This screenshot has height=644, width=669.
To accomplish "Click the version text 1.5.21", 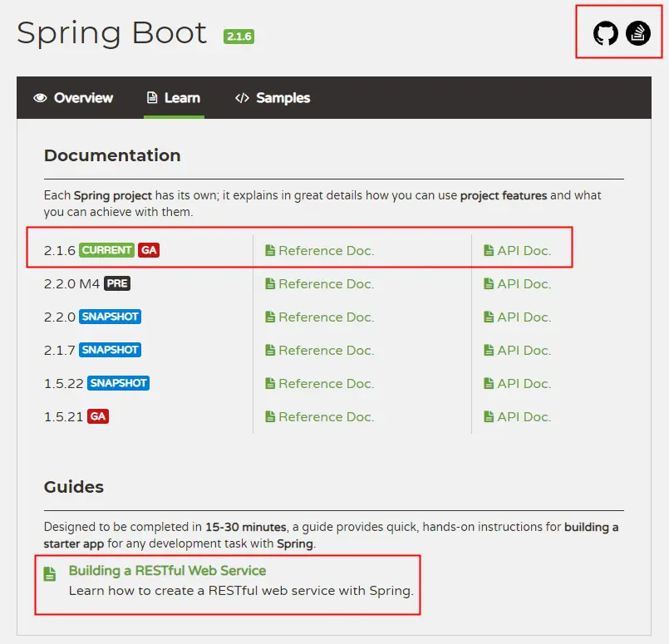I will pyautogui.click(x=63, y=416).
